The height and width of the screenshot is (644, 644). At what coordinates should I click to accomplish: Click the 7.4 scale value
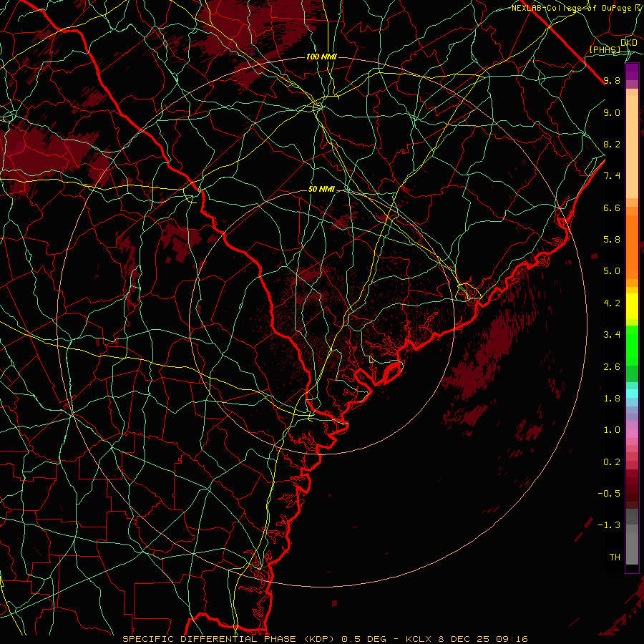point(612,176)
